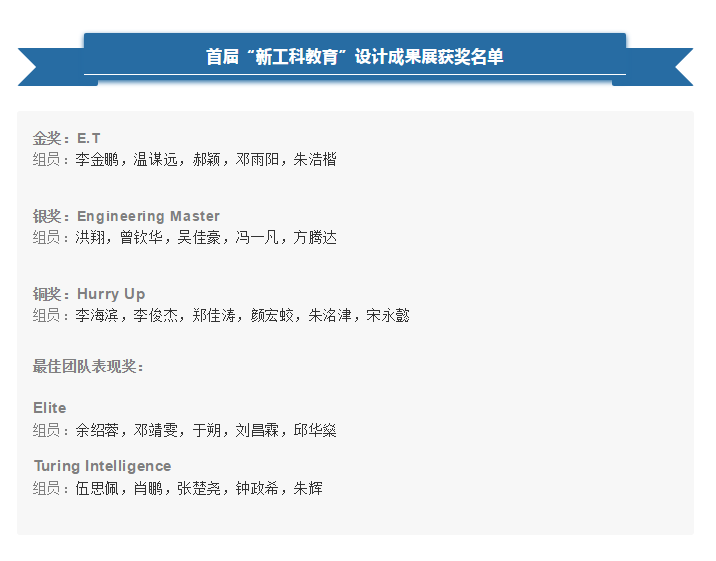Click the banner title 首届“新工科教育”设计成果展获奖名单

pyautogui.click(x=354, y=57)
